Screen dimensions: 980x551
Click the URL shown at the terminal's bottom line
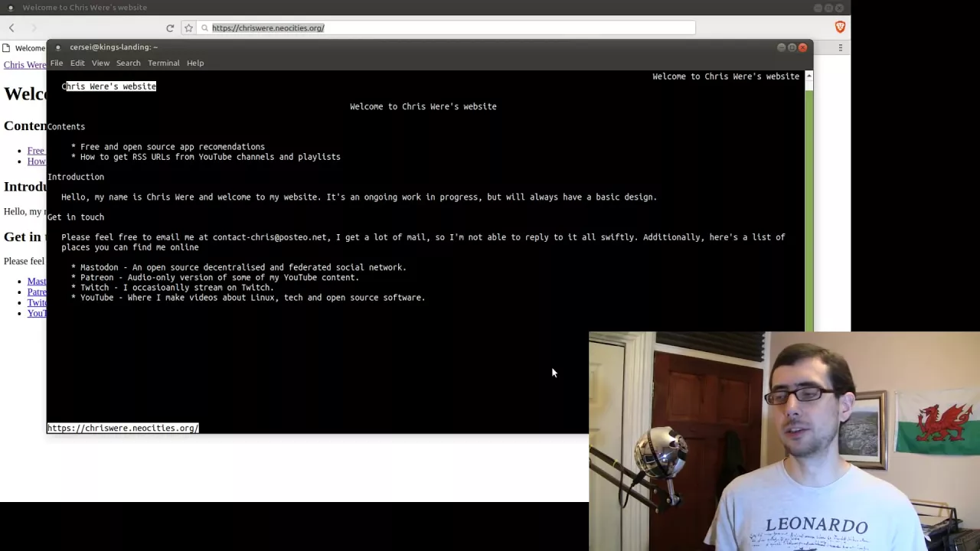pos(123,429)
